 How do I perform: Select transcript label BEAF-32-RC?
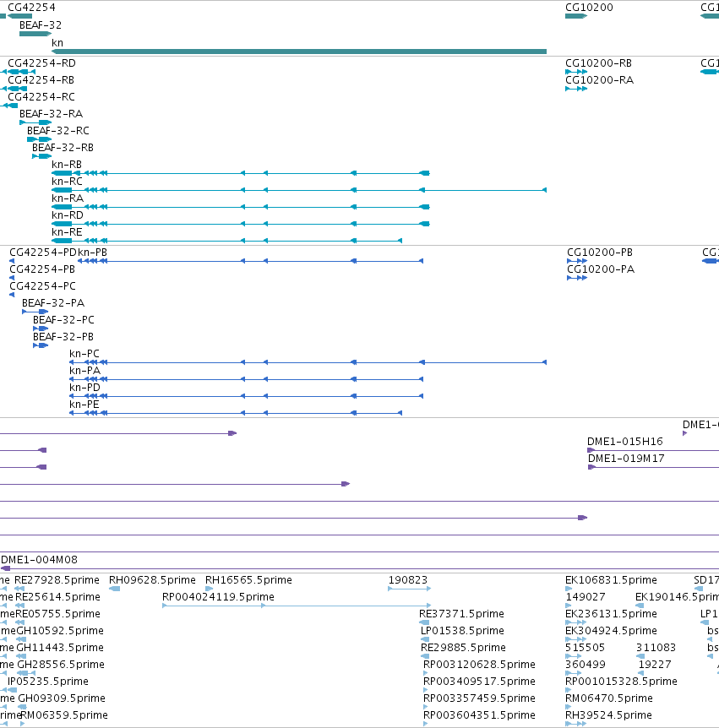(58, 130)
